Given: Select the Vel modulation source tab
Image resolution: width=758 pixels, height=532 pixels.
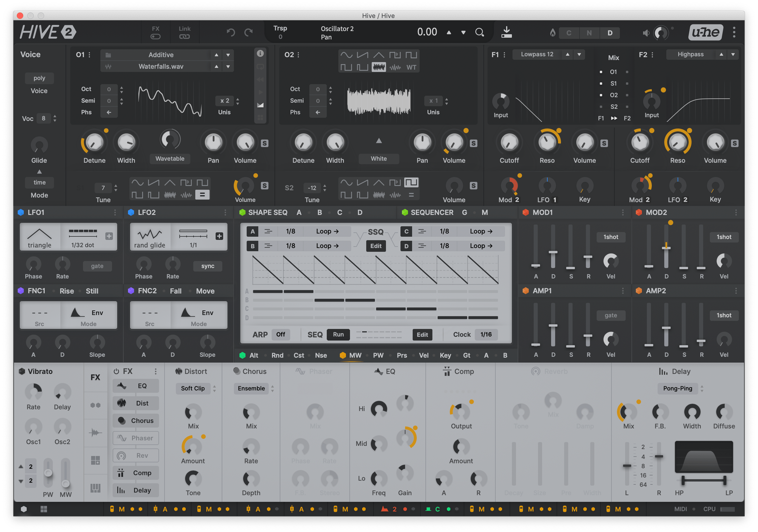Looking at the screenshot, I should click(x=424, y=355).
